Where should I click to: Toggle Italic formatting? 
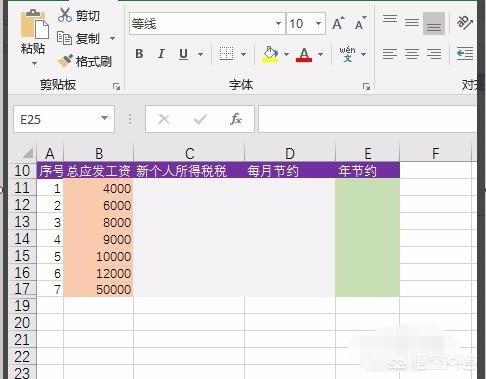tap(161, 54)
